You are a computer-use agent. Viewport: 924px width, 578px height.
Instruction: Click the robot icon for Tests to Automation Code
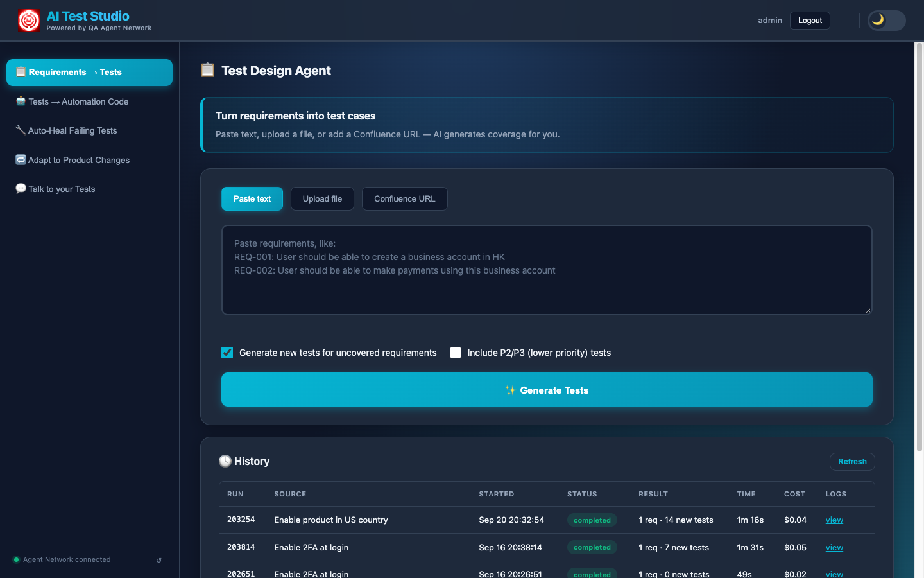click(21, 101)
